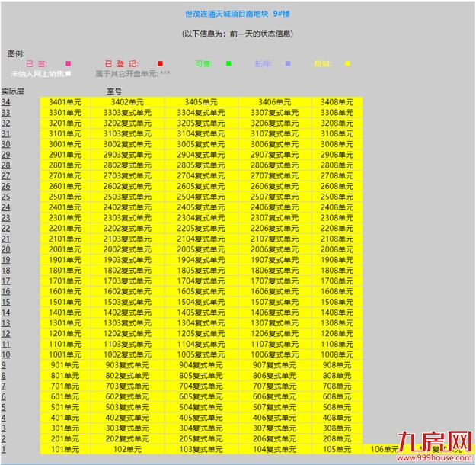Select unit 2704复式单元 cell
This screenshot has height=465, width=476.
click(x=201, y=175)
